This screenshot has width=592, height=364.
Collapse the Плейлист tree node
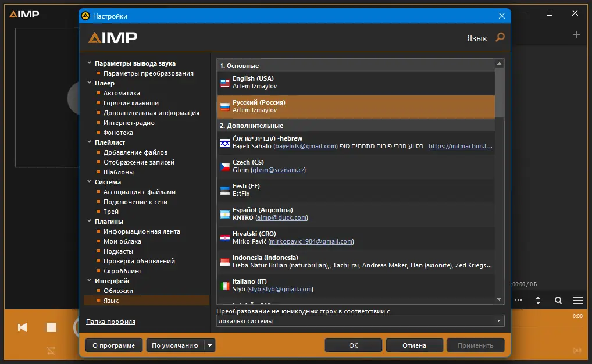pyautogui.click(x=90, y=142)
